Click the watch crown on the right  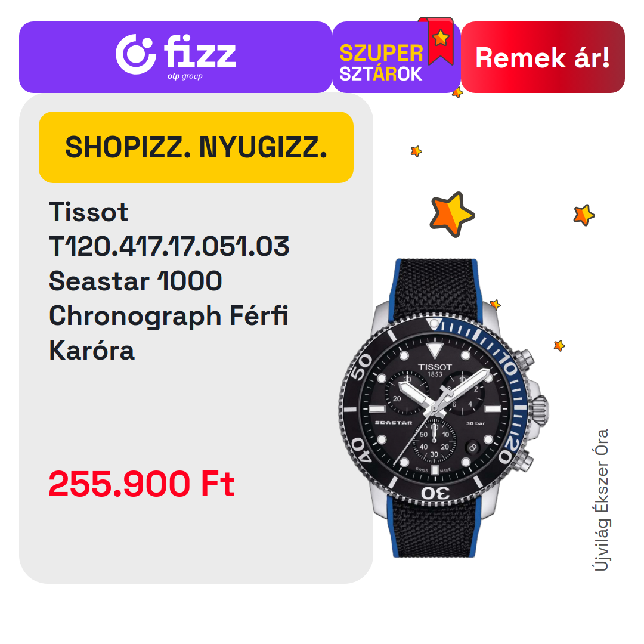540,408
